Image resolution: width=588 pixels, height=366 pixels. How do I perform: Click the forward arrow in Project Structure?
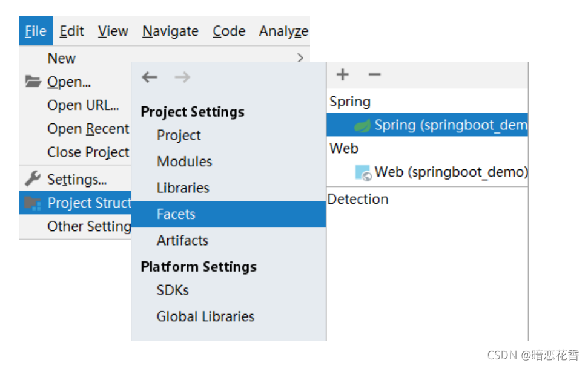pos(182,77)
